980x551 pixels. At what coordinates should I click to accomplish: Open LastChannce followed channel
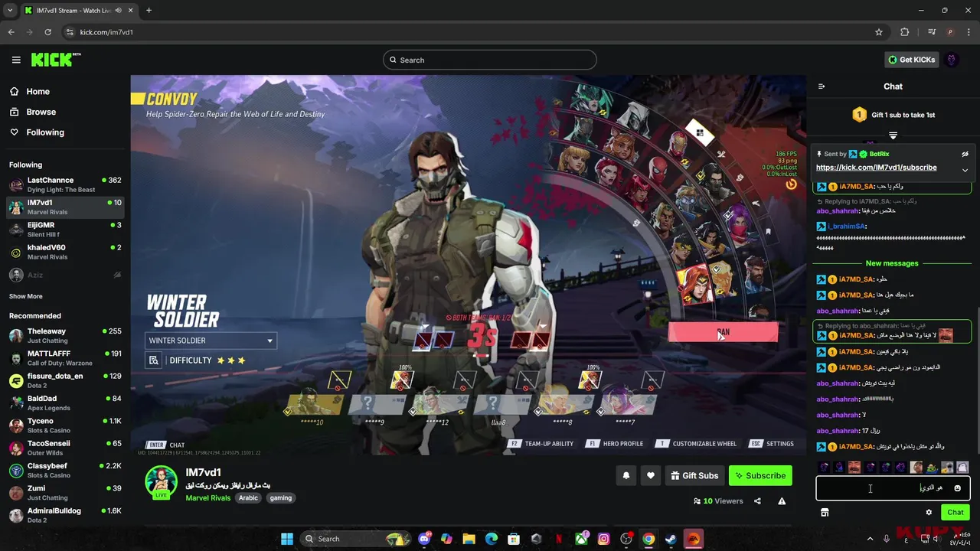coord(65,184)
